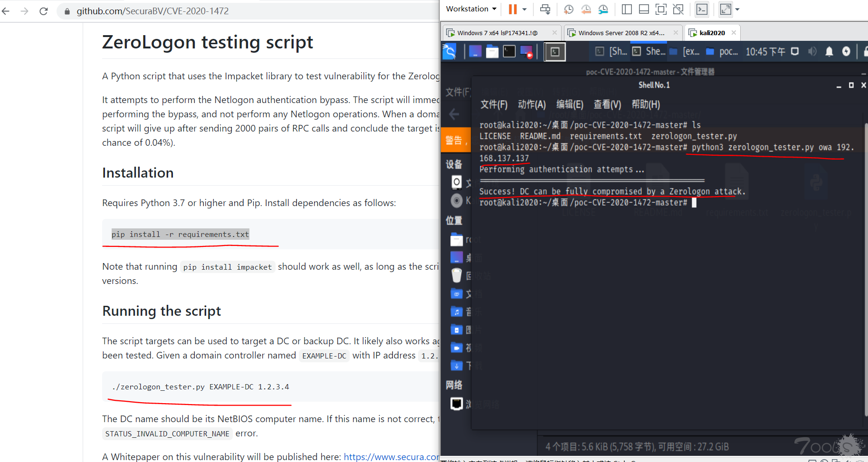This screenshot has height=462, width=868.
Task: Click the 10:45 clock in Kali panel
Action: [x=765, y=52]
